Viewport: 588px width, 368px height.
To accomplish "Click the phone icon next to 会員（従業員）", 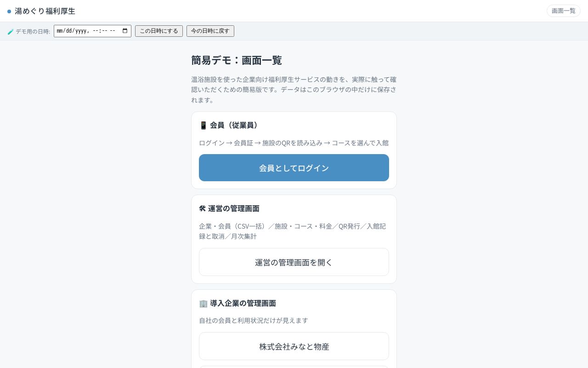I will [203, 125].
